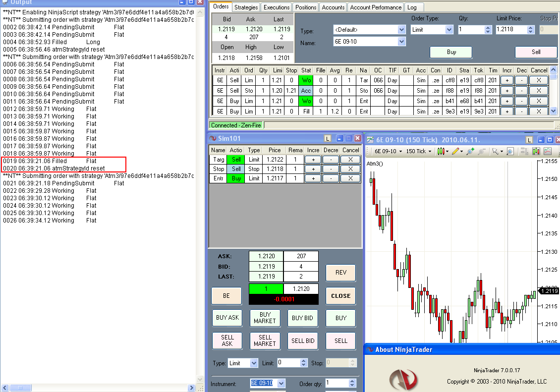Click the BUY MARKET button
560x392 pixels.
(x=265, y=318)
